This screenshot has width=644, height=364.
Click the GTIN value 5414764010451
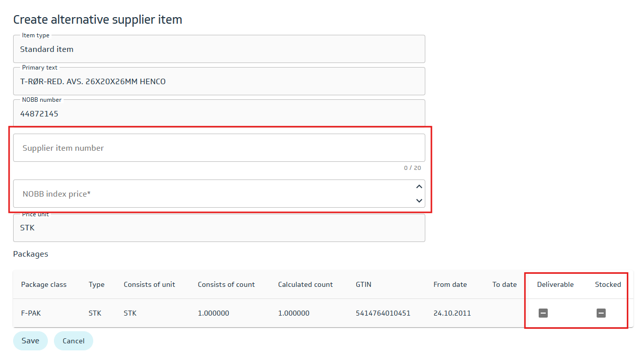point(383,313)
